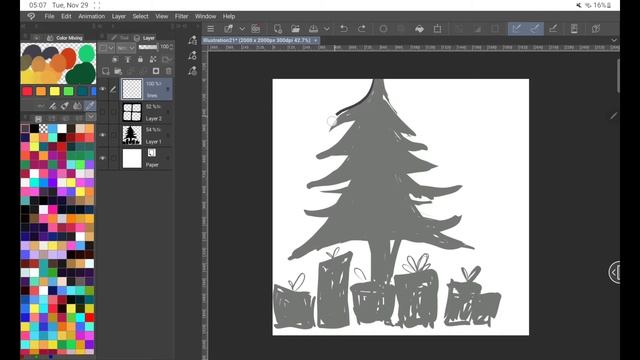
Task: Hide the lines layer via eye icon
Action: (102, 89)
